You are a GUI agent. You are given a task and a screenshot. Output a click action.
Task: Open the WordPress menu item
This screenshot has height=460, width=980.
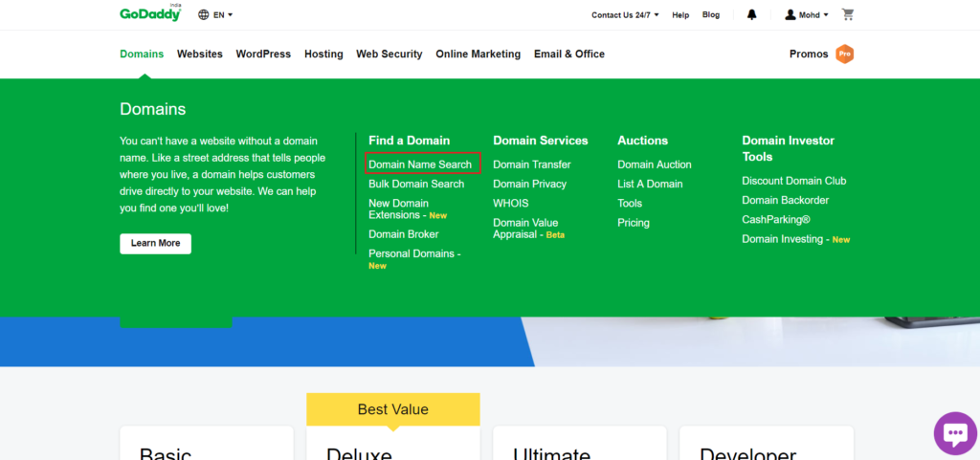[263, 55]
